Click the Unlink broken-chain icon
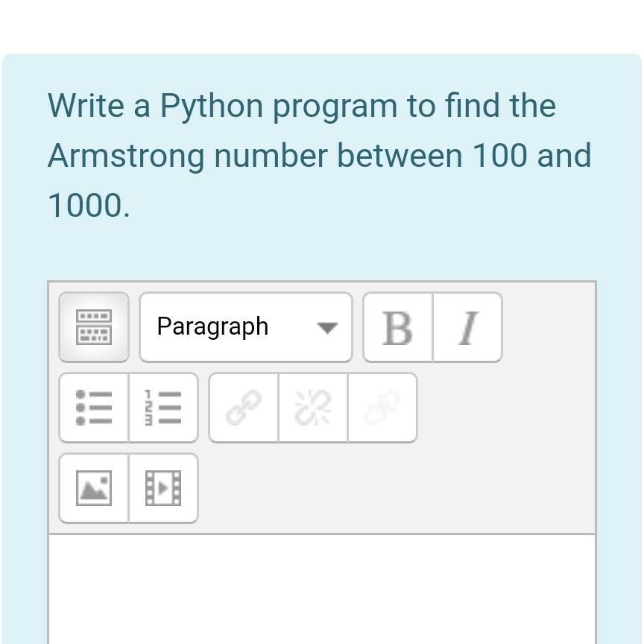Screen dimensions: 644x644 click(x=312, y=408)
